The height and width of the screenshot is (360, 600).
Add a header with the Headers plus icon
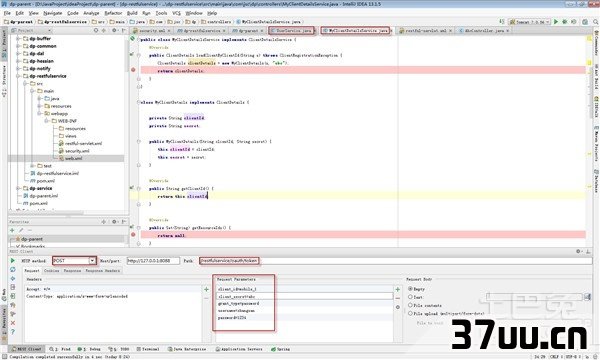207,289
